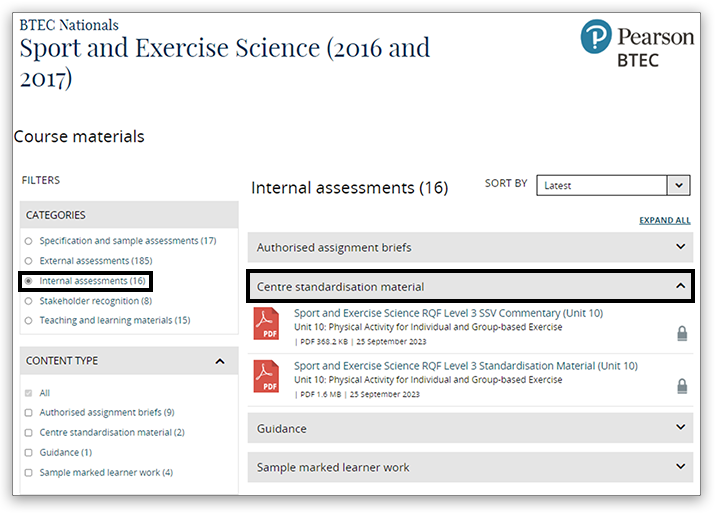Screen dimensions: 719x514
Task: Click the Expand All link
Action: click(x=664, y=221)
